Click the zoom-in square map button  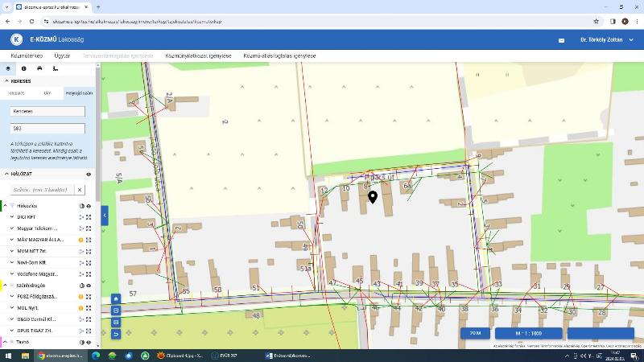pyautogui.click(x=116, y=311)
